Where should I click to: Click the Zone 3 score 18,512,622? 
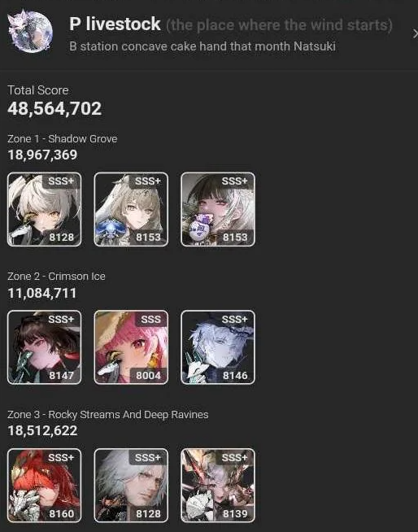pyautogui.click(x=42, y=430)
